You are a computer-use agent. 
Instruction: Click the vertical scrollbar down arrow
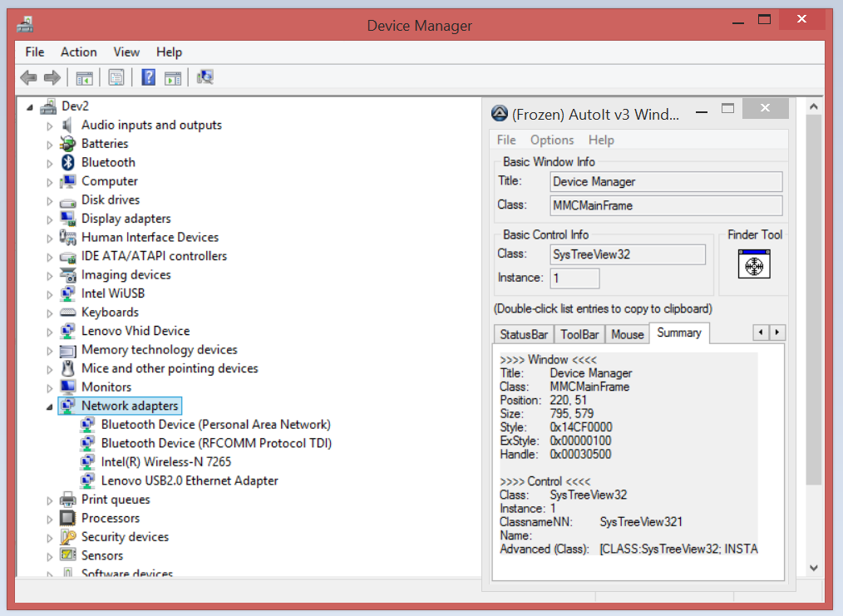(813, 568)
